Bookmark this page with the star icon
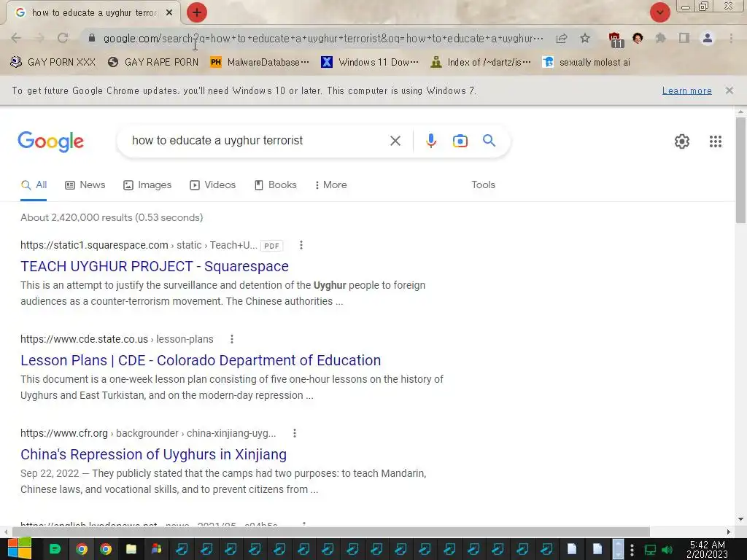 [x=585, y=38]
